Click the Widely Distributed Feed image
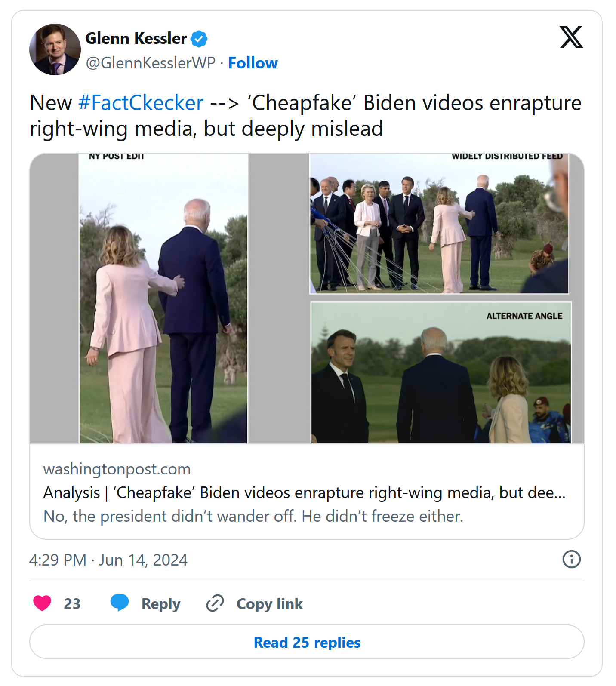This screenshot has height=686, width=616. click(439, 224)
